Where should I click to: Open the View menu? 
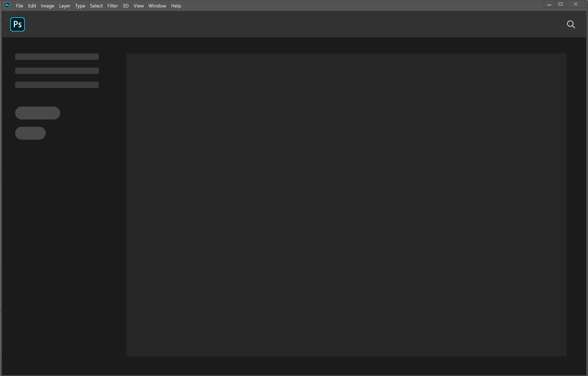point(138,6)
